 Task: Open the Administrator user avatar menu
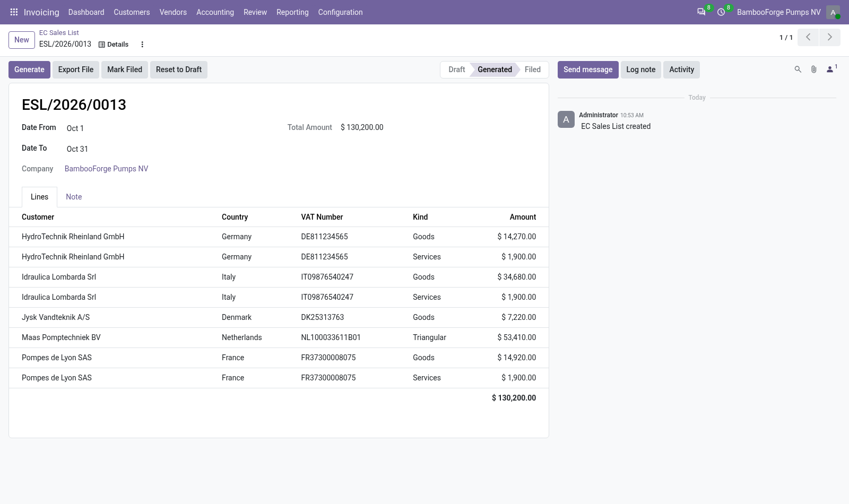point(833,12)
